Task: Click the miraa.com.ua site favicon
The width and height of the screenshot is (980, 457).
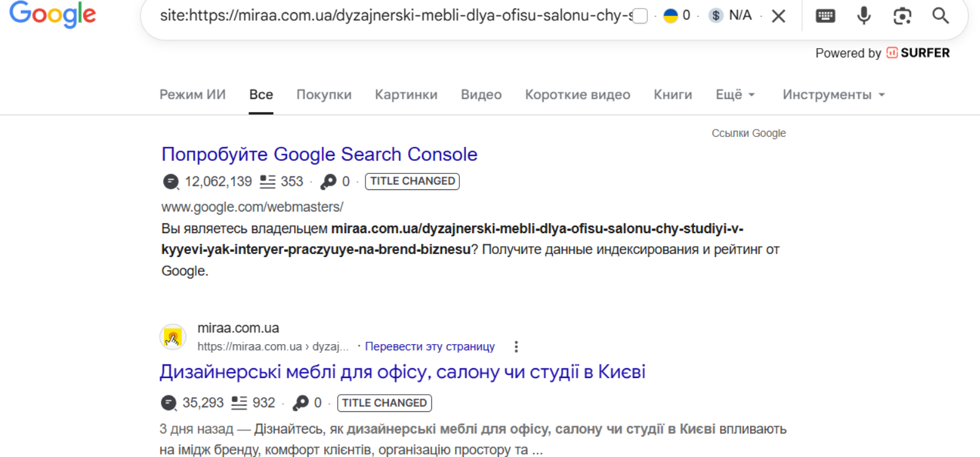Action: [x=173, y=337]
